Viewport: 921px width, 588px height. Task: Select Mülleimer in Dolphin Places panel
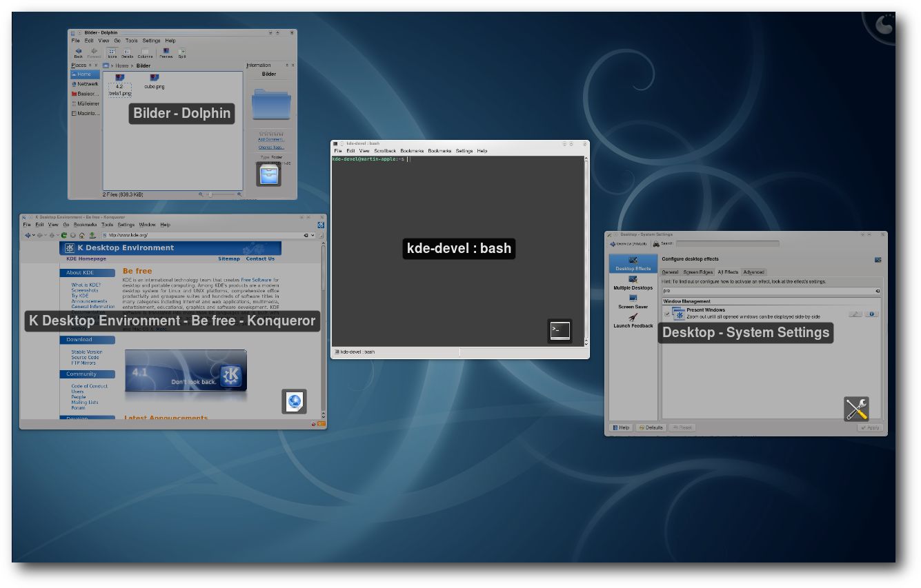pyautogui.click(x=84, y=103)
